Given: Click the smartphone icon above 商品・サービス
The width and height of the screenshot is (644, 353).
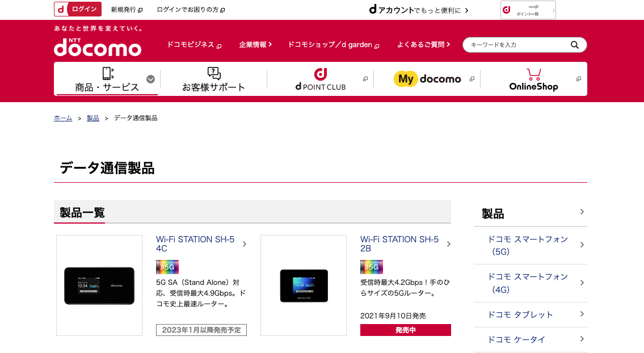Looking at the screenshot, I should tap(108, 73).
